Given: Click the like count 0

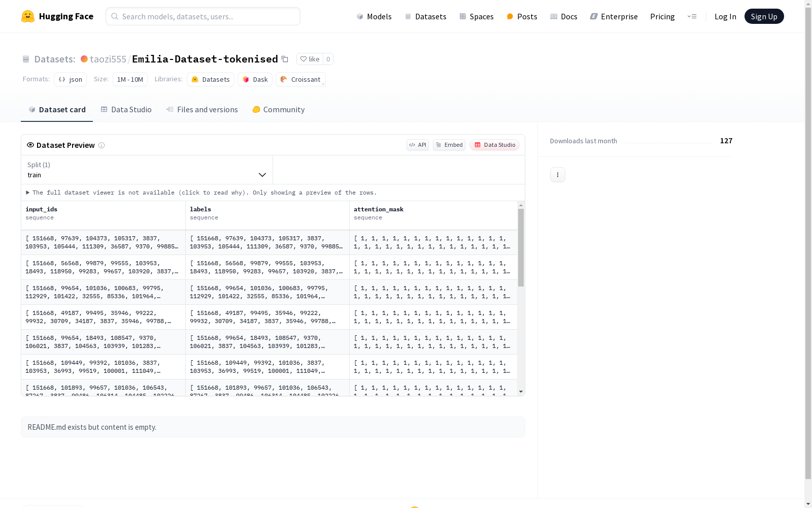Looking at the screenshot, I should pos(328,59).
